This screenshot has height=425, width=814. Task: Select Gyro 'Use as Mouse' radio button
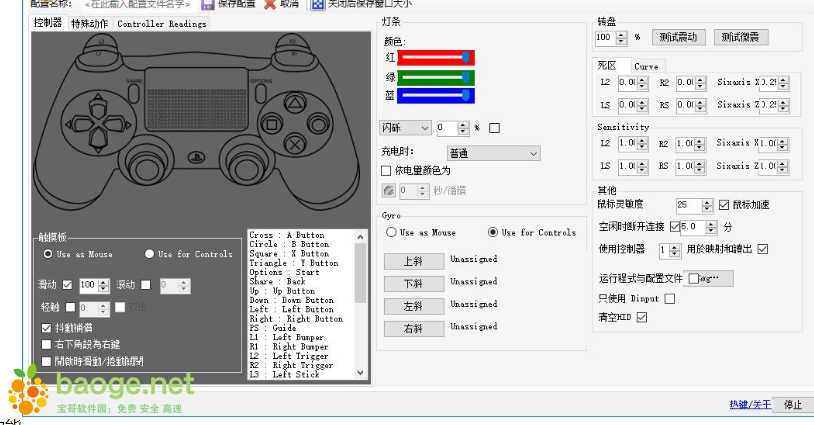(x=391, y=233)
